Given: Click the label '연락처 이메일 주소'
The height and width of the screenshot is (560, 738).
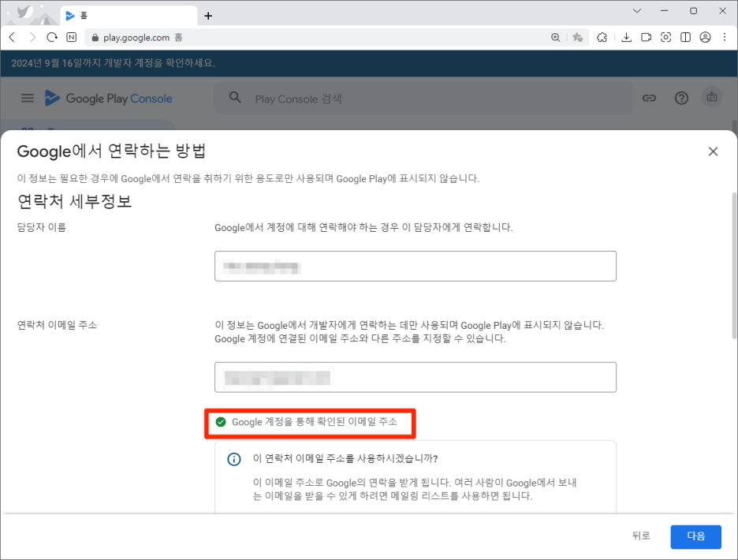Looking at the screenshot, I should (57, 325).
